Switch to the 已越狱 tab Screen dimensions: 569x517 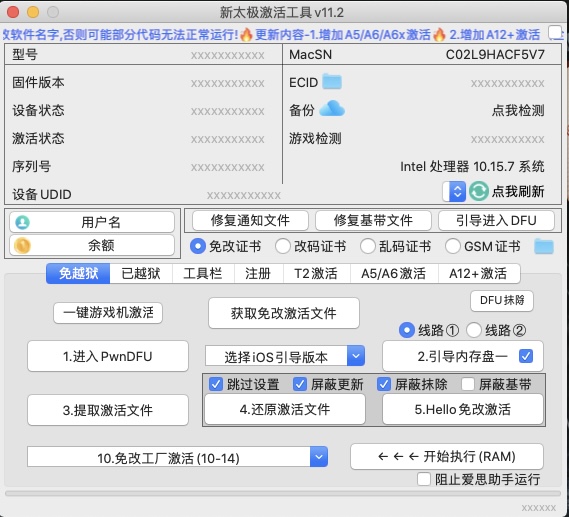[141, 274]
